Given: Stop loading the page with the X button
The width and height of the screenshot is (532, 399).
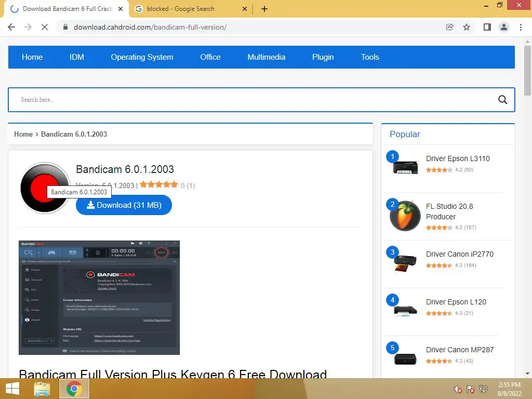Looking at the screenshot, I should [45, 27].
